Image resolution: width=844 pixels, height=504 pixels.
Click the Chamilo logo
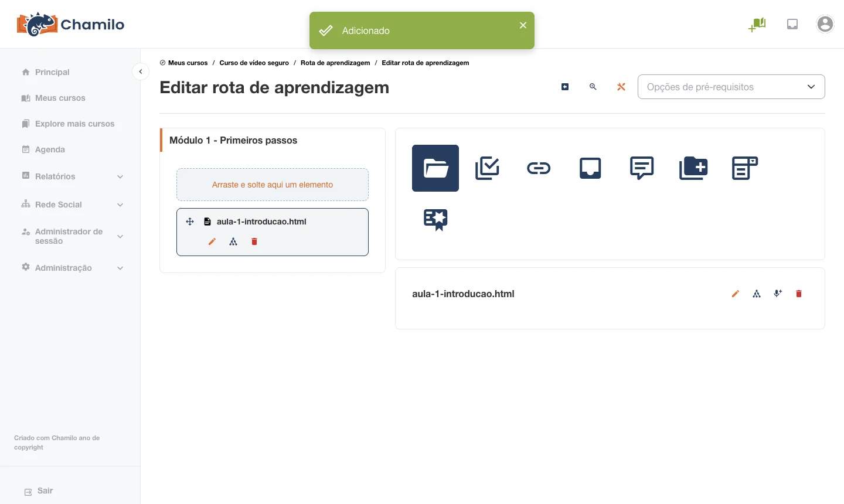pyautogui.click(x=70, y=24)
